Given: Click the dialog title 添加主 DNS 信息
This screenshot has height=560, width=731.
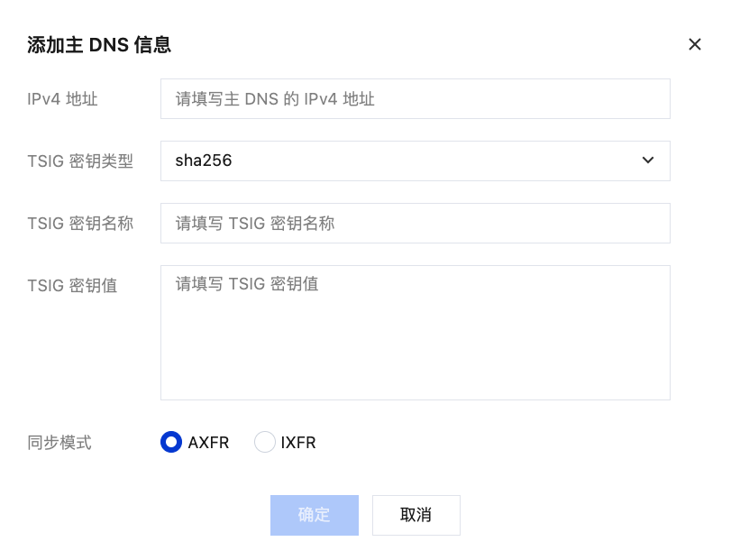Looking at the screenshot, I should (x=99, y=45).
